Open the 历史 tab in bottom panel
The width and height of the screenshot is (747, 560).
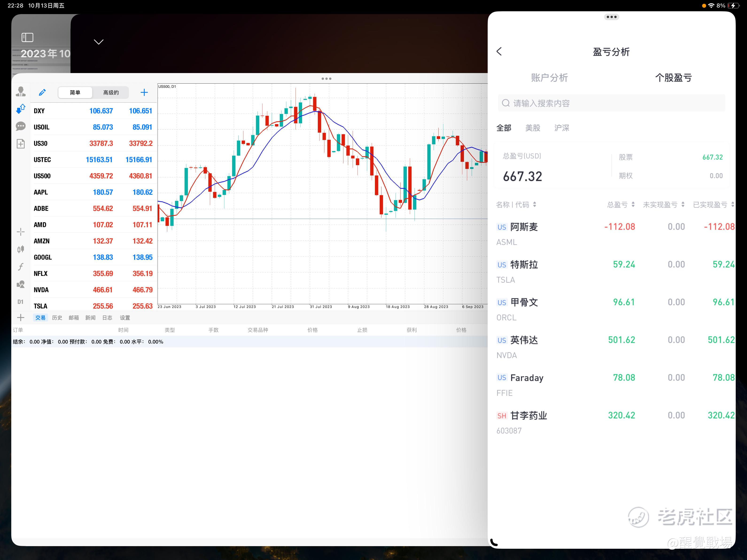coord(57,318)
